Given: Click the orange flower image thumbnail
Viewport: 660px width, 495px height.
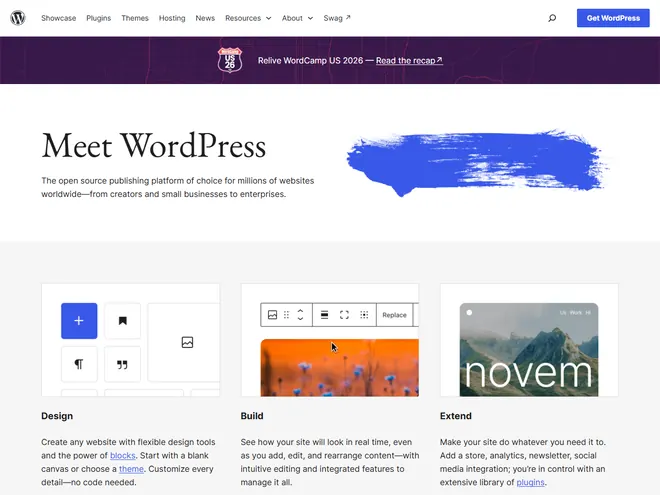Looking at the screenshot, I should [x=340, y=367].
